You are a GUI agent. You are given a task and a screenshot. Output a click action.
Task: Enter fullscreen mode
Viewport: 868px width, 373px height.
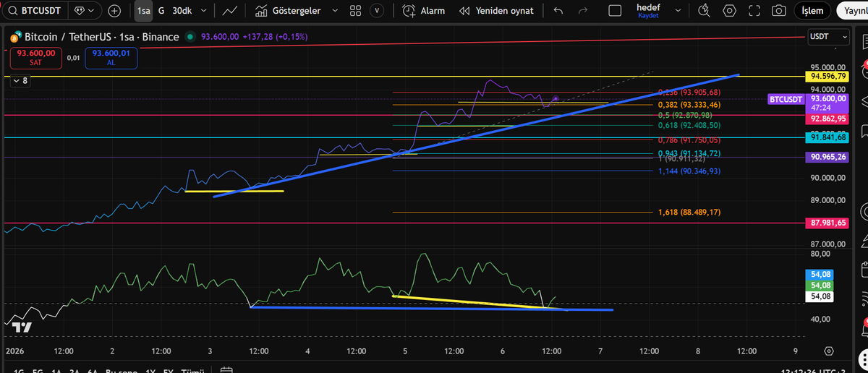click(x=754, y=11)
